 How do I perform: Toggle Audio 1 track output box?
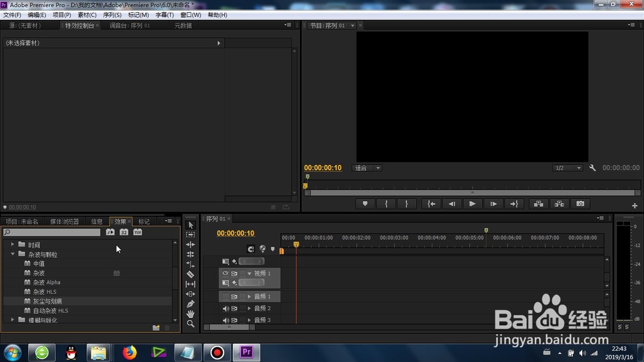(225, 296)
